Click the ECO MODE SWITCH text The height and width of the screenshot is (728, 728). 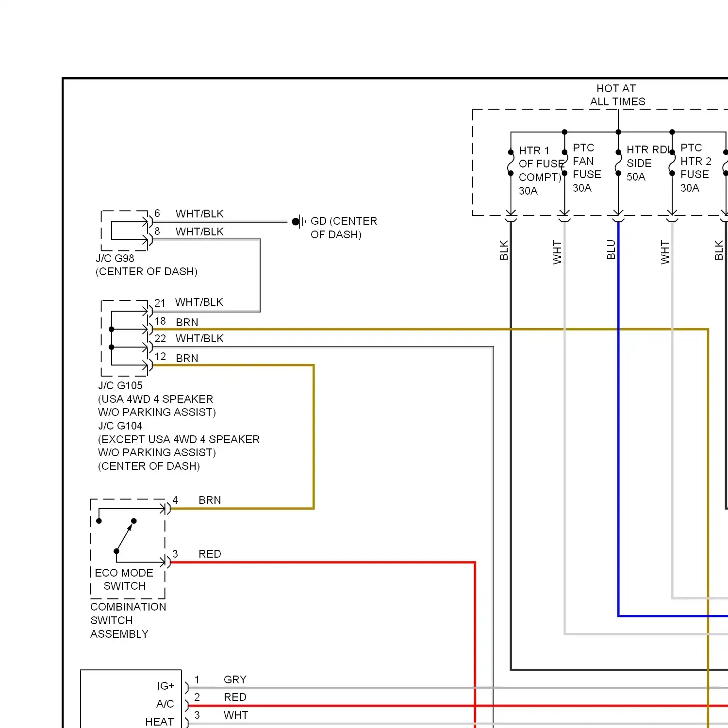click(124, 579)
